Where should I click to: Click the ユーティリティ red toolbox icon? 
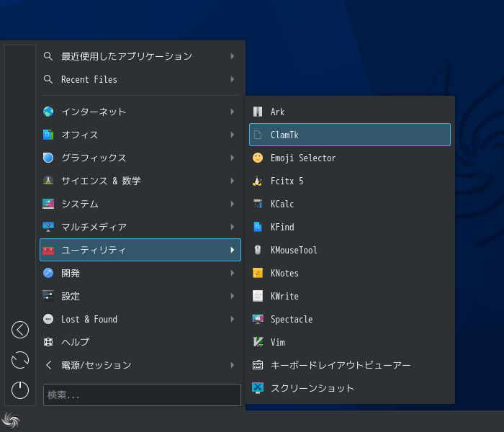48,250
